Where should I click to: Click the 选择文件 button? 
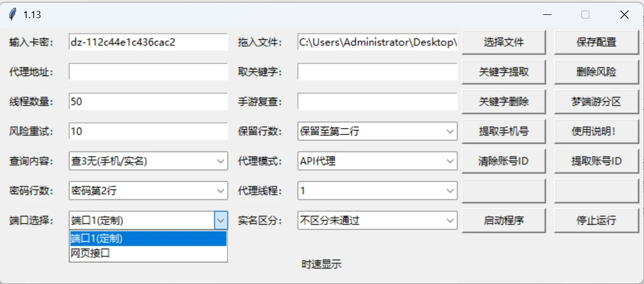(x=504, y=42)
